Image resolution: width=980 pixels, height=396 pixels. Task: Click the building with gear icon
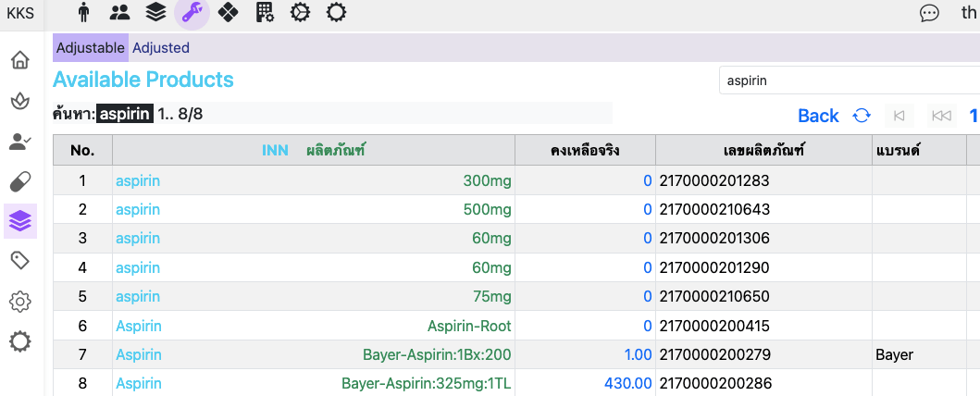coord(265,12)
